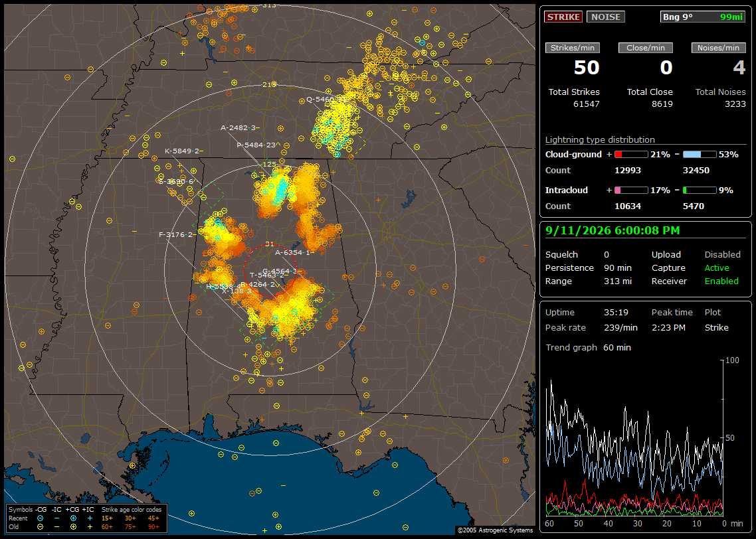756x539 pixels.
Task: Click storm cell label A-6354-1
Action: pos(294,252)
